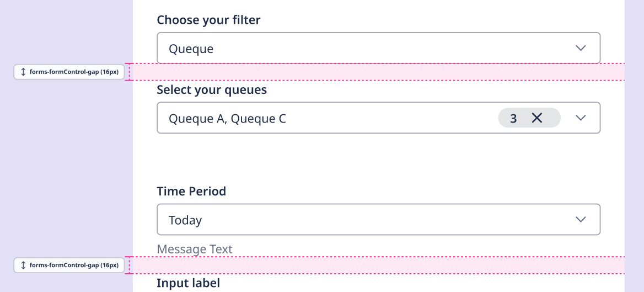Image resolution: width=644 pixels, height=292 pixels.
Task: Click the 'Select your queues' label
Action: [212, 90]
